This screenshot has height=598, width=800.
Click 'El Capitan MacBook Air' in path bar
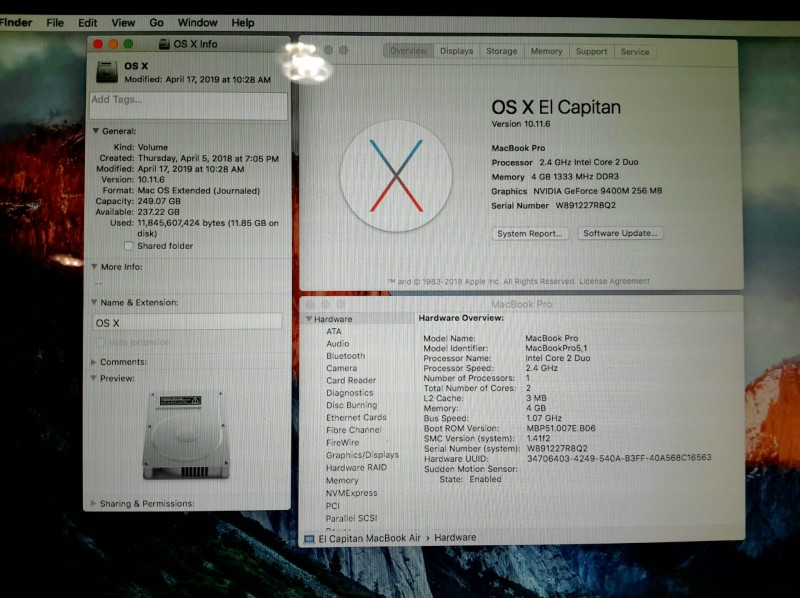[369, 538]
